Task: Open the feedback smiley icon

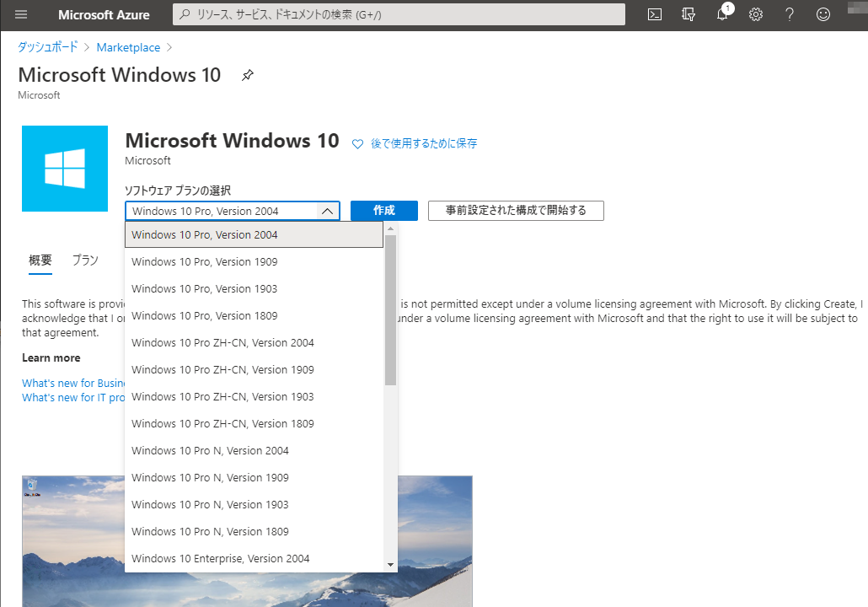Action: click(x=822, y=14)
